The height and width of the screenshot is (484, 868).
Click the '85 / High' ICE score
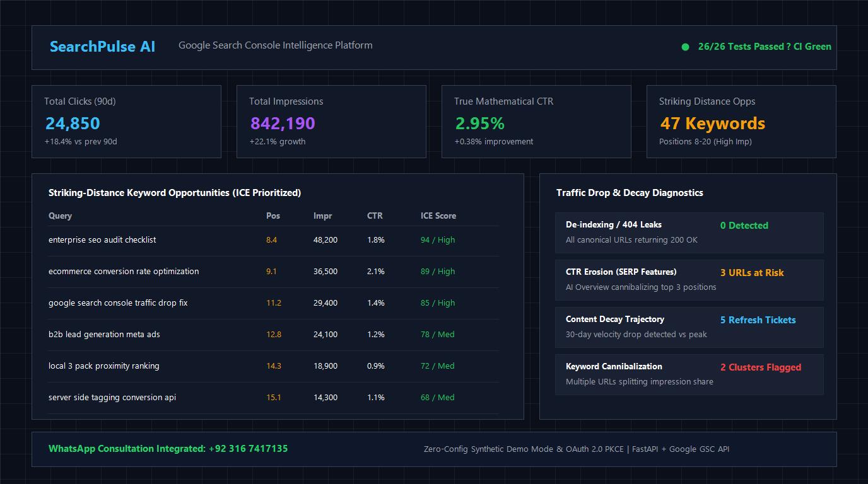click(438, 303)
